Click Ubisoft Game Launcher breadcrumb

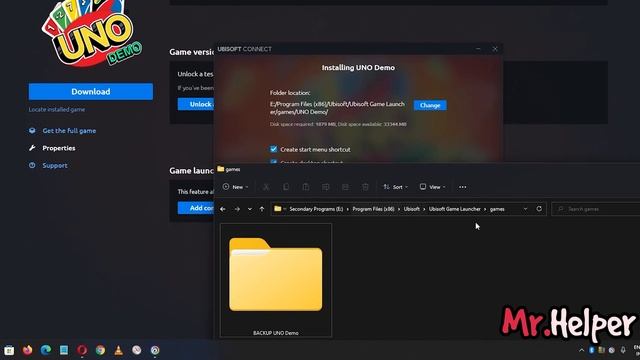[455, 209]
